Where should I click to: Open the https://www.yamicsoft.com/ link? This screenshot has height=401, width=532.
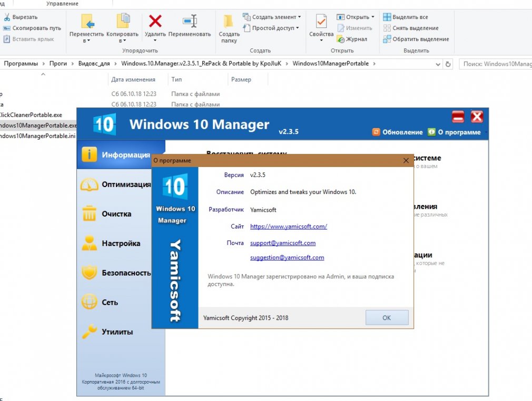pyautogui.click(x=289, y=227)
